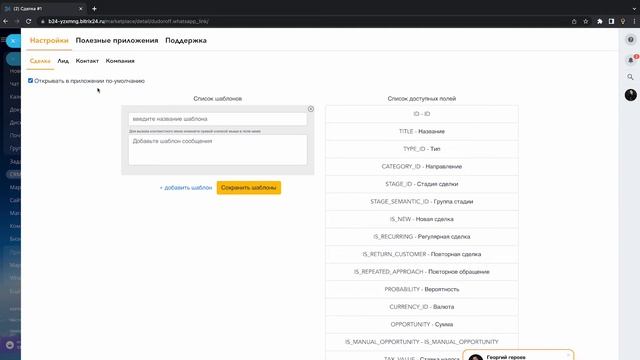Open the browser extensions puzzle icon
This screenshot has height=360, width=640.
(x=600, y=21)
